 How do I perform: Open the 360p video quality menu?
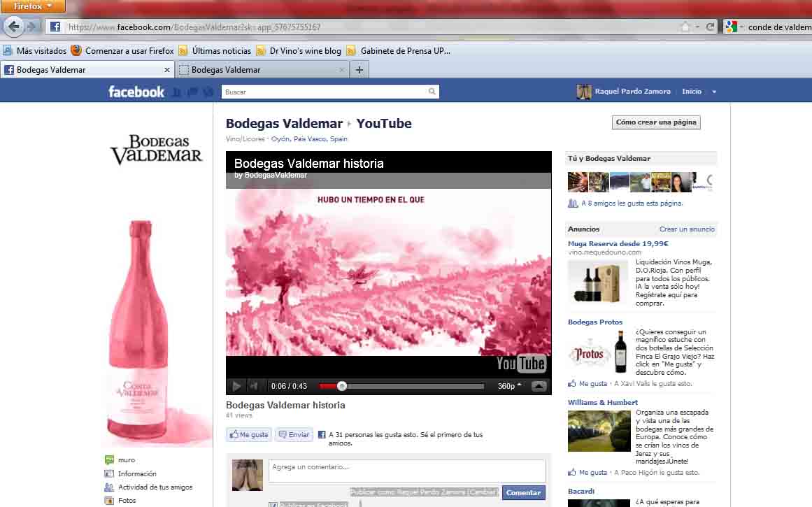(x=509, y=386)
